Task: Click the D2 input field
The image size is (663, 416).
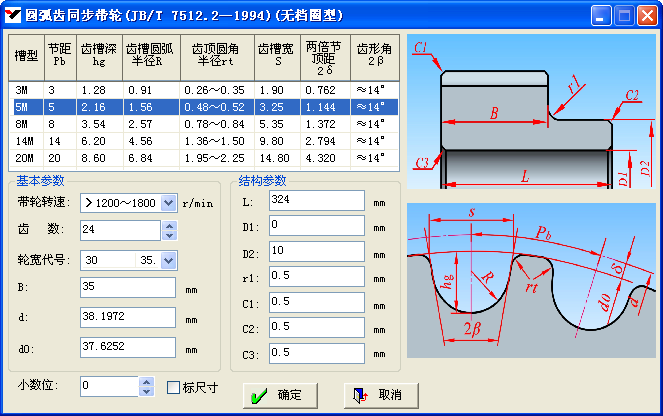Action: point(316,250)
